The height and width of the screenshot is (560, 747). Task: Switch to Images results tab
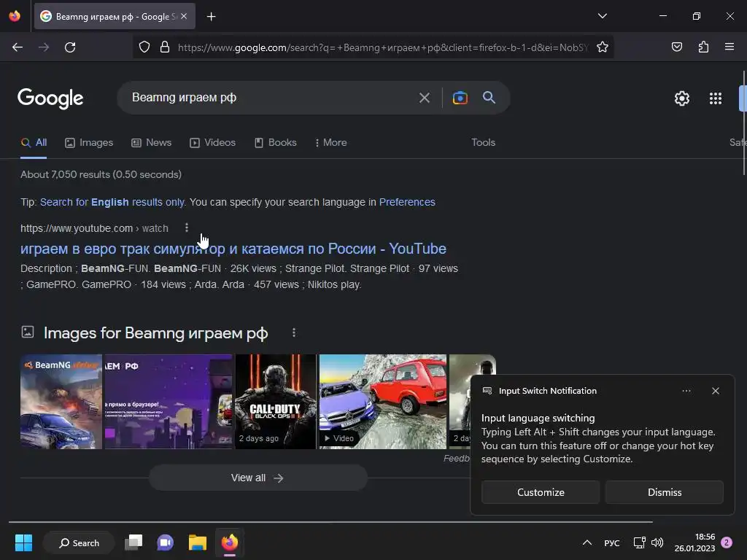click(x=89, y=142)
